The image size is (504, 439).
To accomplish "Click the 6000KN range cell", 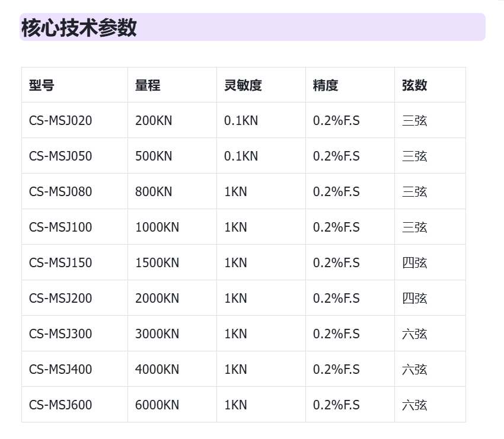I will click(157, 405).
